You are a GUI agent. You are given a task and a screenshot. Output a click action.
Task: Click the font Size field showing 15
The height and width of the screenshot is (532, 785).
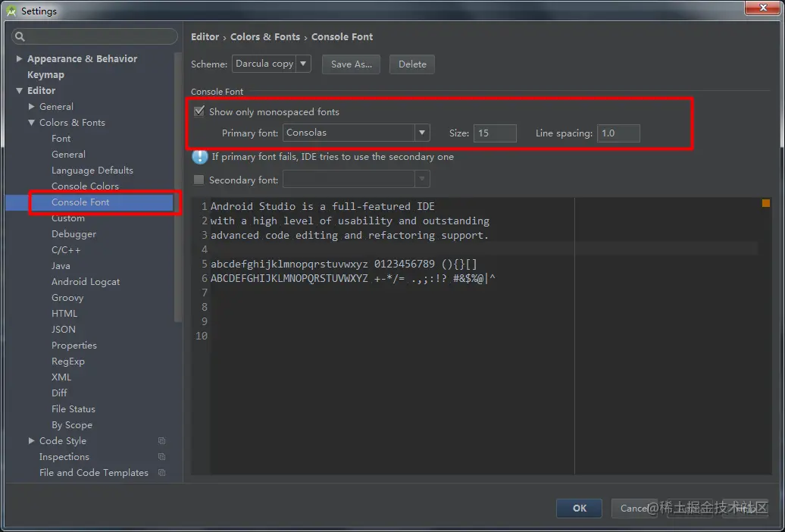495,133
